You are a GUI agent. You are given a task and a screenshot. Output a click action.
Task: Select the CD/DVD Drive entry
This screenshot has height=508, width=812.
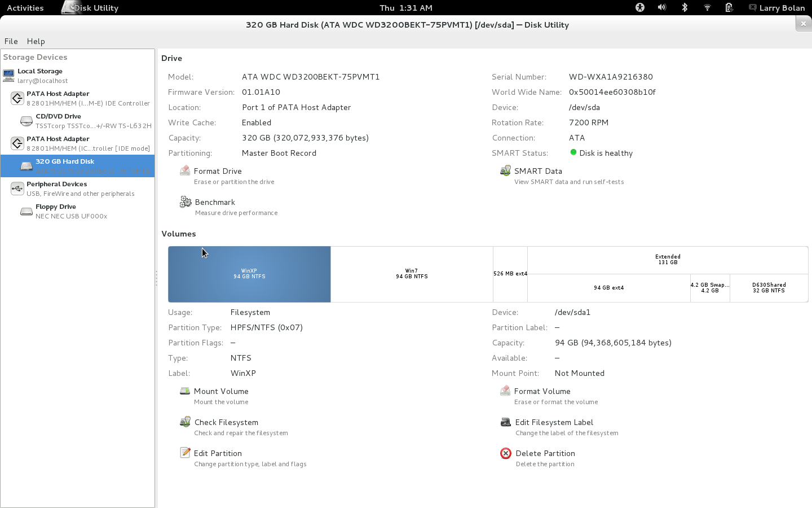coord(78,121)
